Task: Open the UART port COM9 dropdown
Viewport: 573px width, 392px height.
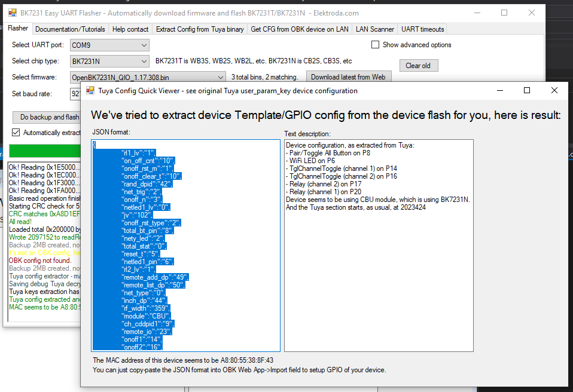Action: (x=109, y=45)
